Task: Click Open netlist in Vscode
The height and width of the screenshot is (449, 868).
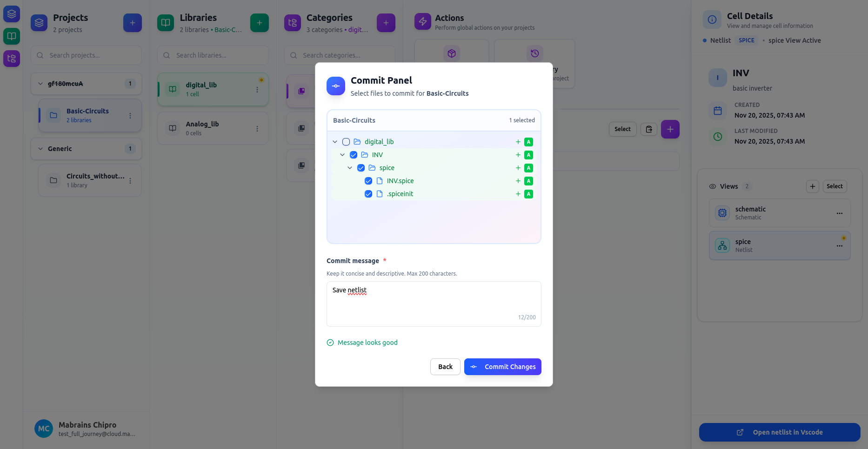Action: tap(779, 432)
